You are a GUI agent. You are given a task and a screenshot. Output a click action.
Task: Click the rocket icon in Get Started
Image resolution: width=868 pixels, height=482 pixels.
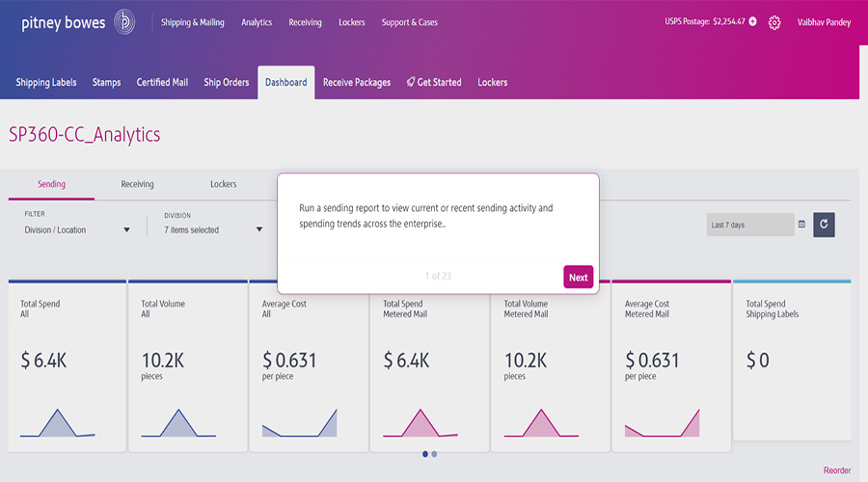(411, 83)
